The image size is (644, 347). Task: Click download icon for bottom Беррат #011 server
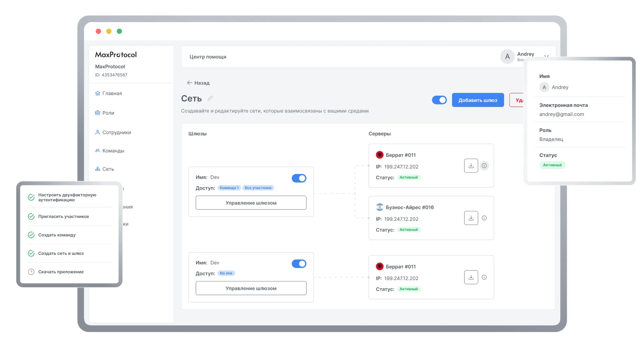click(471, 277)
